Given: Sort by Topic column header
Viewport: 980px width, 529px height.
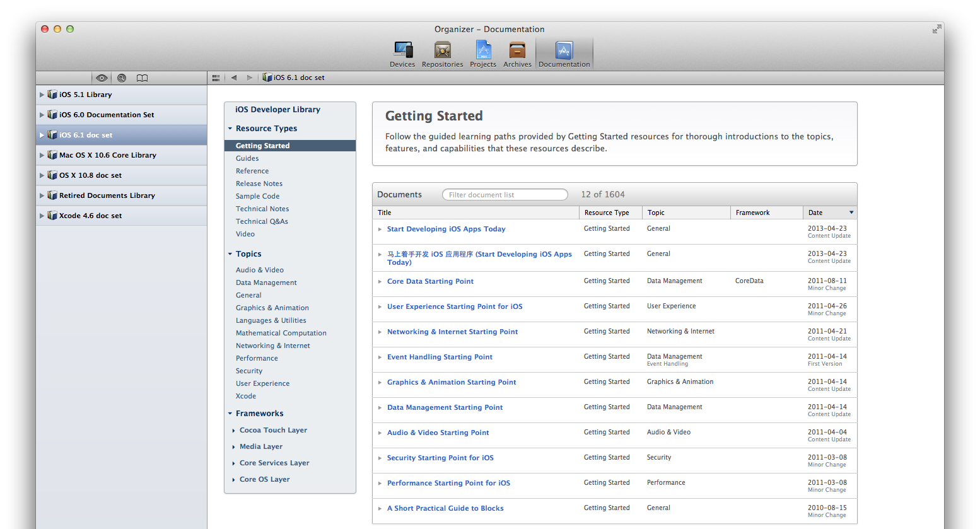Looking at the screenshot, I should 686,213.
